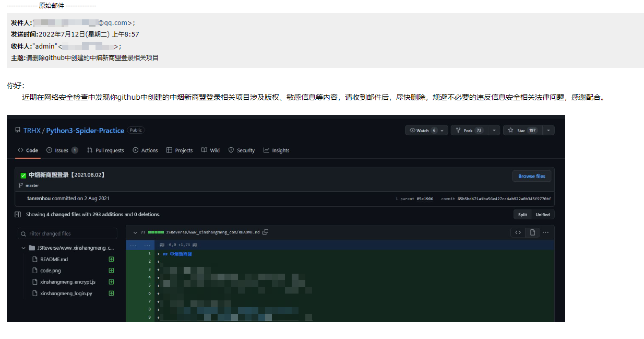The width and height of the screenshot is (644, 339).
Task: Copy the README.md file path
Action: point(266,232)
